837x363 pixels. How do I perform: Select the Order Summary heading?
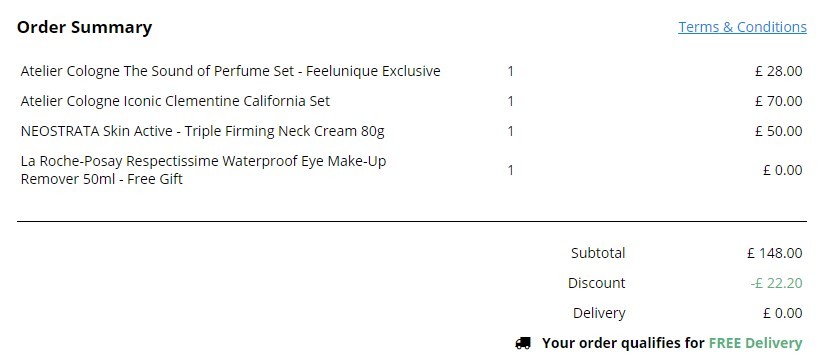(84, 27)
